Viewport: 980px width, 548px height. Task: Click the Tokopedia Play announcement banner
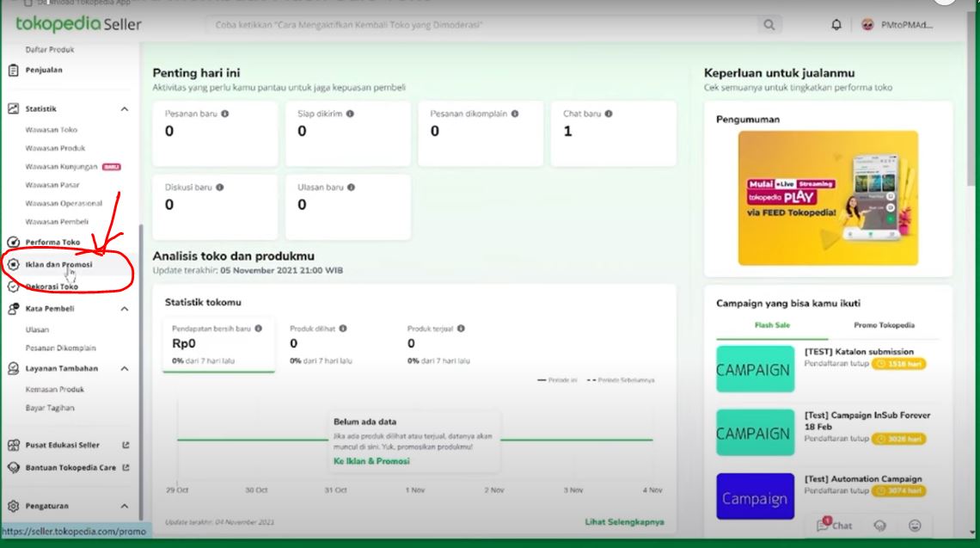pos(828,198)
